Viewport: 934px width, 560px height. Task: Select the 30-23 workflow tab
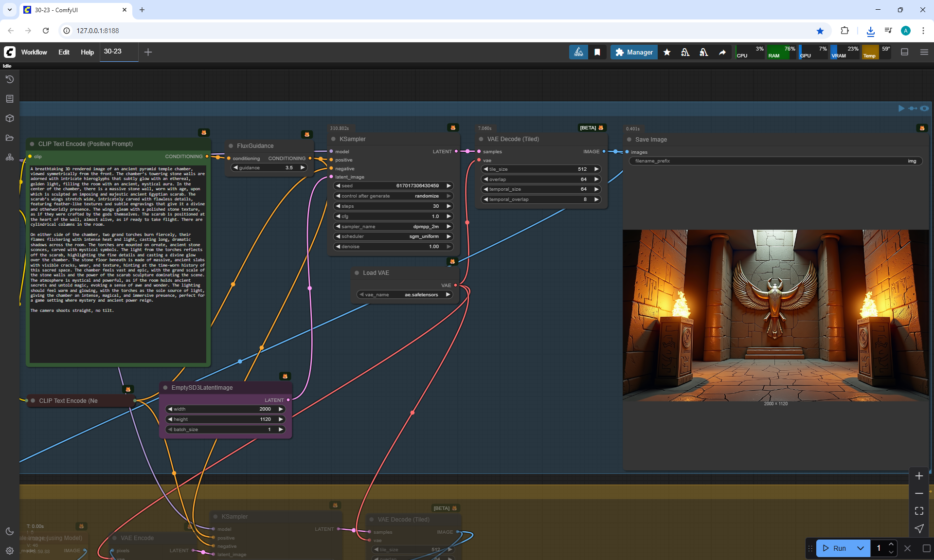click(x=113, y=52)
